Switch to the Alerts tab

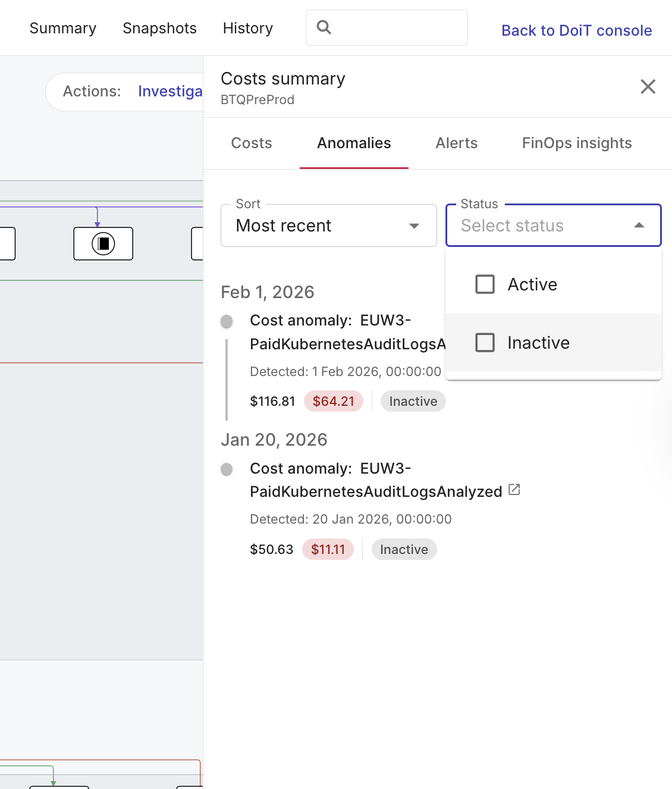456,143
